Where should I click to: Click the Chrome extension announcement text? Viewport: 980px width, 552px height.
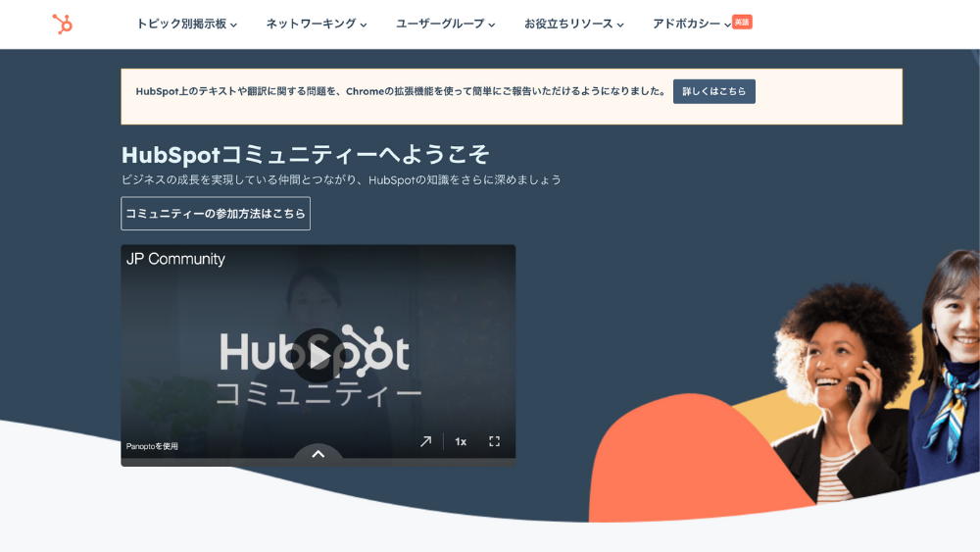401,91
